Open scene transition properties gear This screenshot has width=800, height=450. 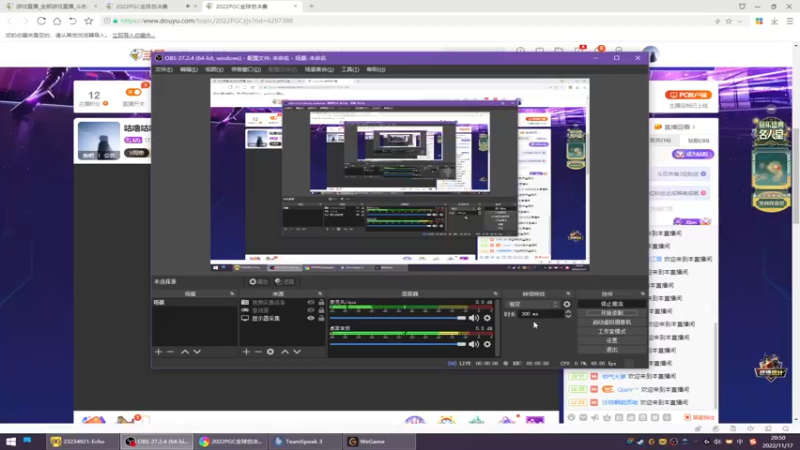[x=567, y=304]
